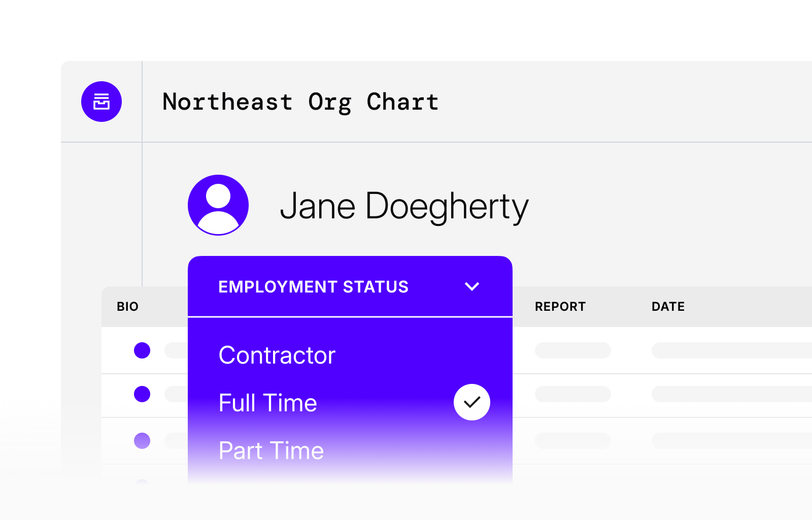This screenshot has height=520, width=812.
Task: Open the Employment Status dropdown header
Action: [313, 287]
